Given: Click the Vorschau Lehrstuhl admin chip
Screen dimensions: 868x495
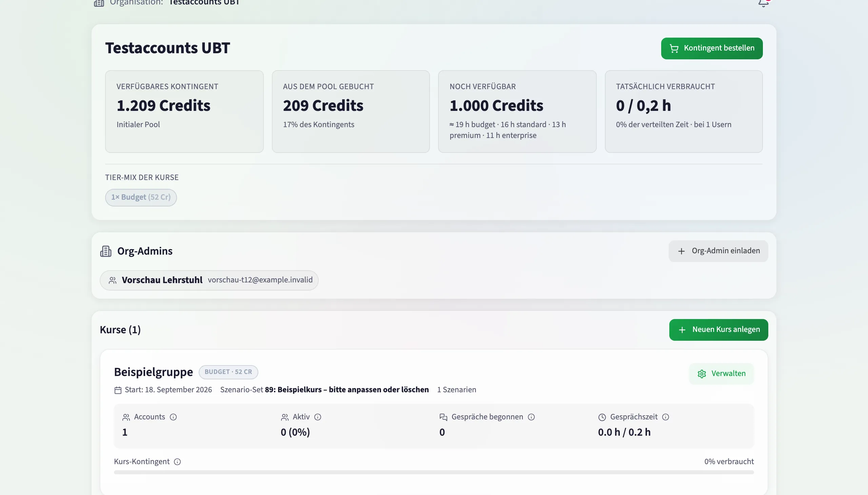Looking at the screenshot, I should [x=209, y=280].
